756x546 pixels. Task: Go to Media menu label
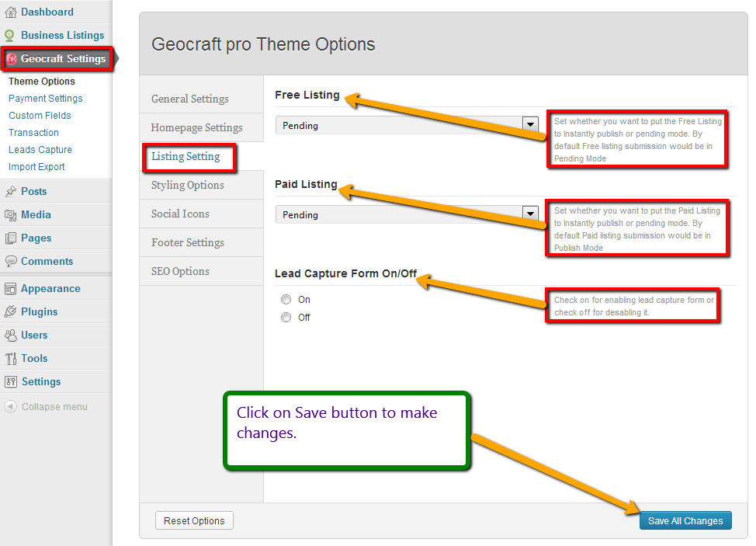[36, 214]
